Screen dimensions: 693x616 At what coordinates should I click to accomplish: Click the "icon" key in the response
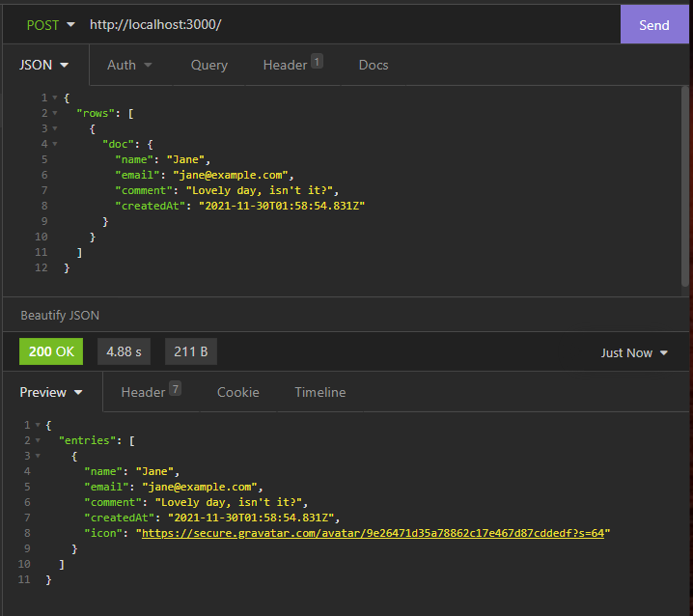point(103,533)
